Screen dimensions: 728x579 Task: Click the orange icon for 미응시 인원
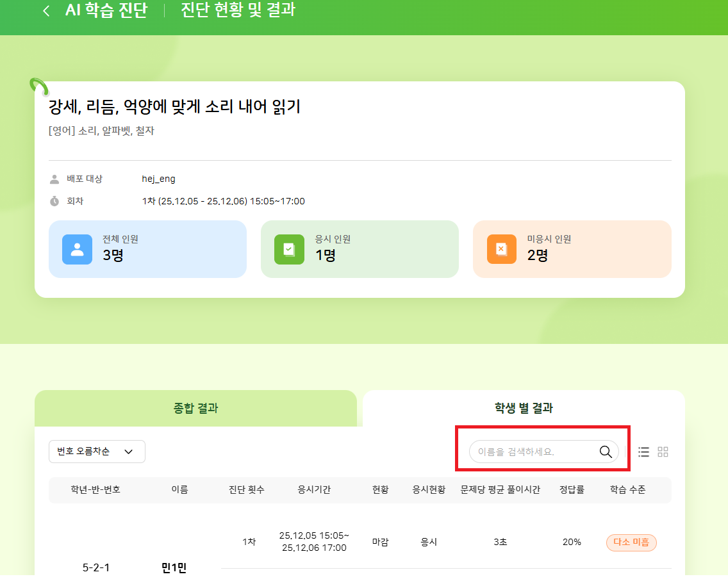(x=501, y=249)
